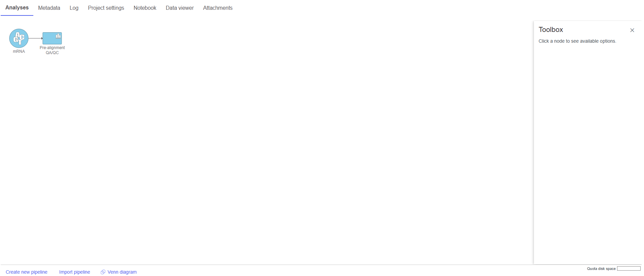Click the Quota disk space progress bar
The image size is (644, 276).
tap(629, 269)
